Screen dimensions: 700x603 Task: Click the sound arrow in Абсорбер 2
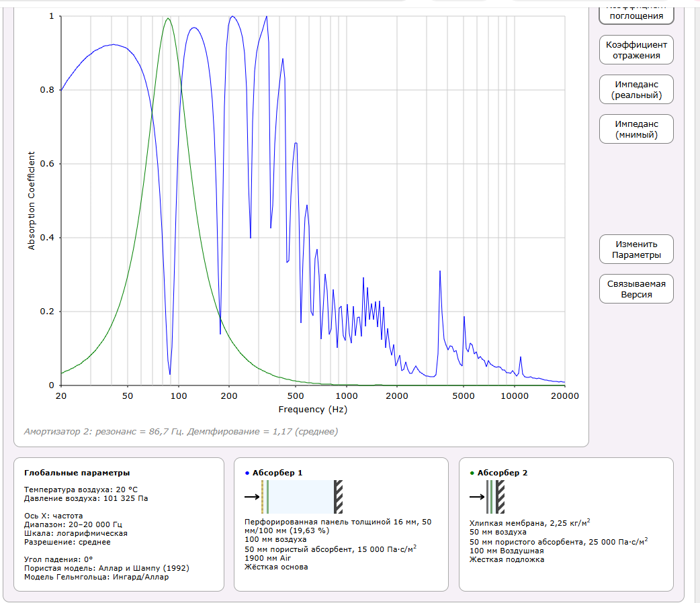(477, 497)
